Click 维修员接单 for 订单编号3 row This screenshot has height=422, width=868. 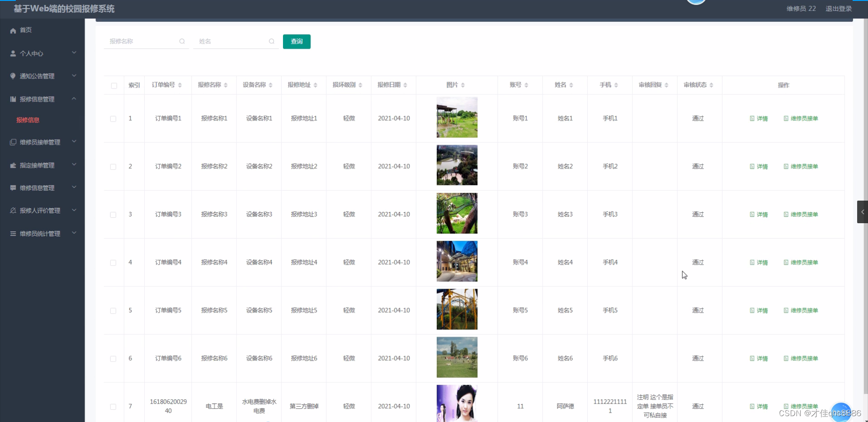801,215
